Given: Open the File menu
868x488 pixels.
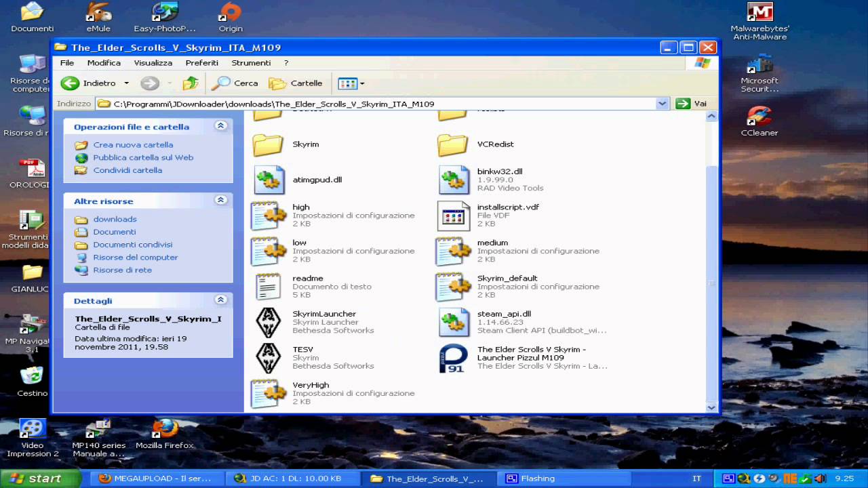Looking at the screenshot, I should (67, 63).
